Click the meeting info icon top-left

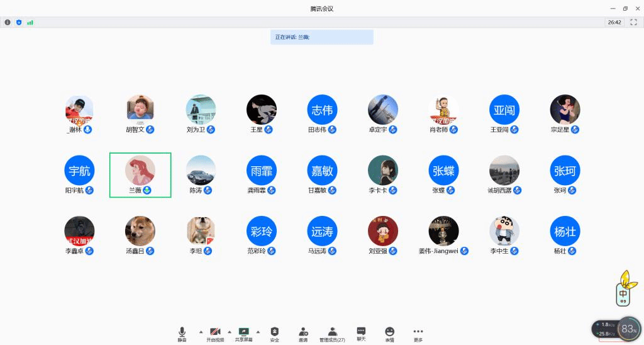pos(8,22)
